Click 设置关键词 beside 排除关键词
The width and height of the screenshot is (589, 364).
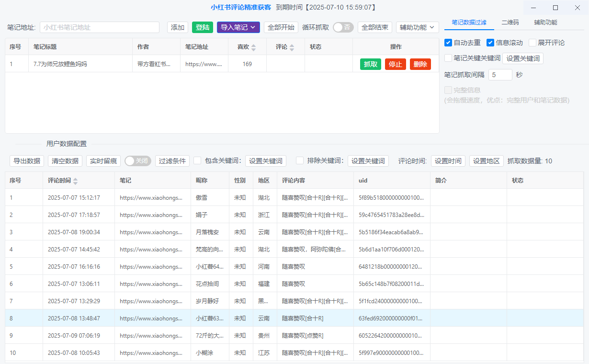368,161
